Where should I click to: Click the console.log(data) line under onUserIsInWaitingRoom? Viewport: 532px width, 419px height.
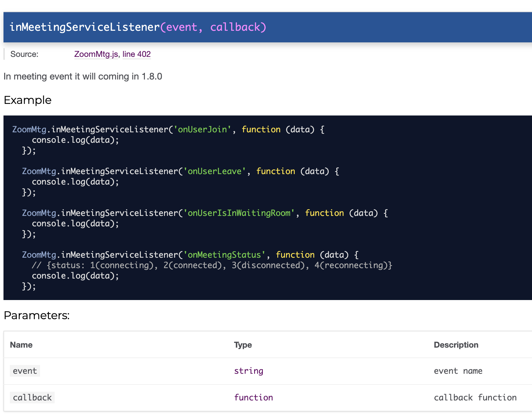tap(75, 223)
